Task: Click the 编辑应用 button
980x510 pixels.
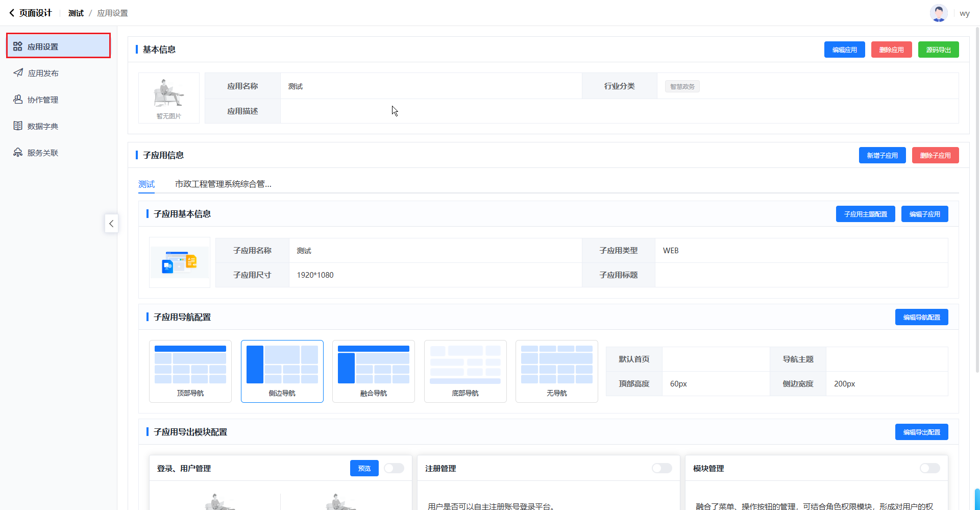Action: (844, 50)
